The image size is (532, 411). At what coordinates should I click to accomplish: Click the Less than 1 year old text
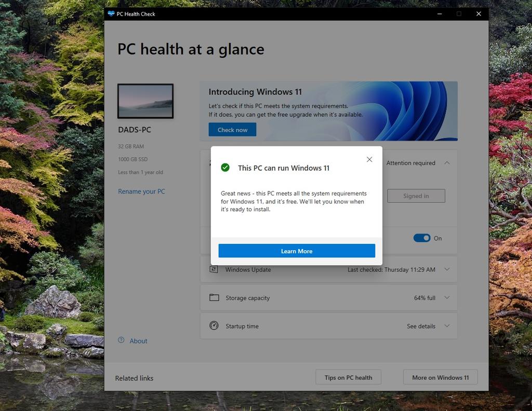point(140,172)
